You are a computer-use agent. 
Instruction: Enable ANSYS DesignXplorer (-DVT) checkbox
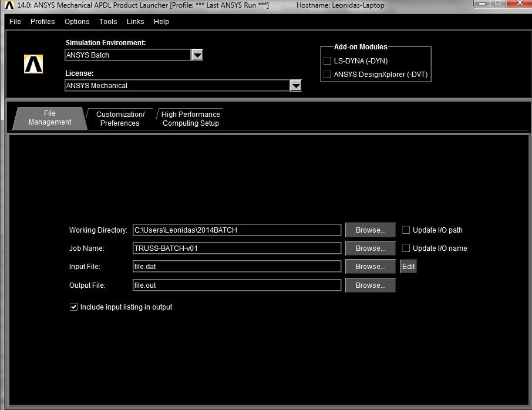(x=328, y=75)
